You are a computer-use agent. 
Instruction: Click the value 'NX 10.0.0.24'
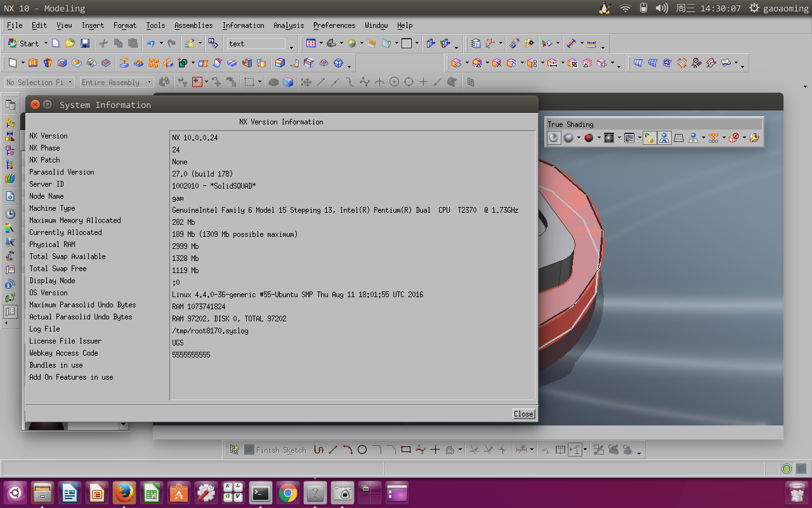(195, 138)
